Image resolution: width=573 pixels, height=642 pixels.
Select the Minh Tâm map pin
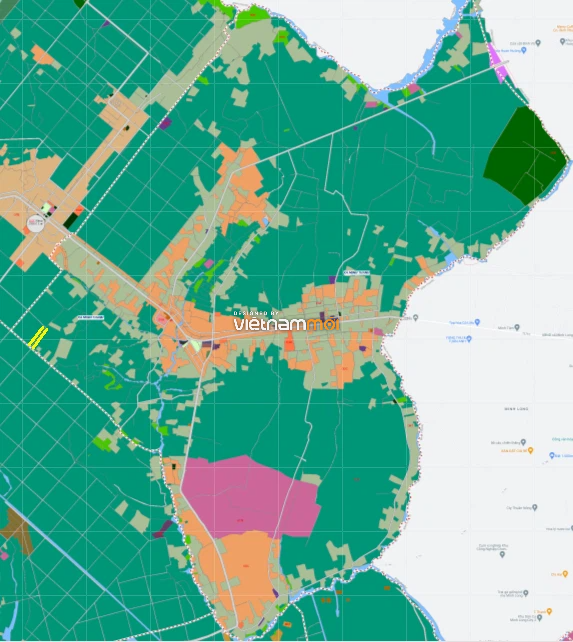pos(517,327)
